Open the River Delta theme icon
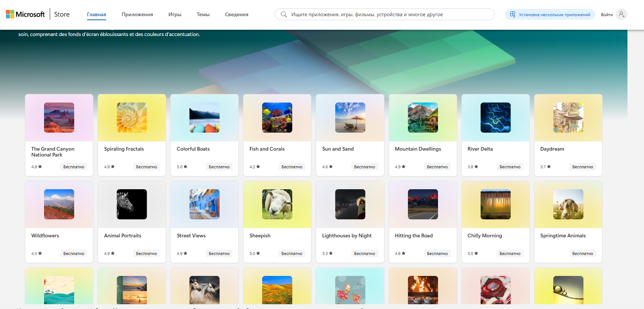The image size is (644, 309). (x=495, y=118)
